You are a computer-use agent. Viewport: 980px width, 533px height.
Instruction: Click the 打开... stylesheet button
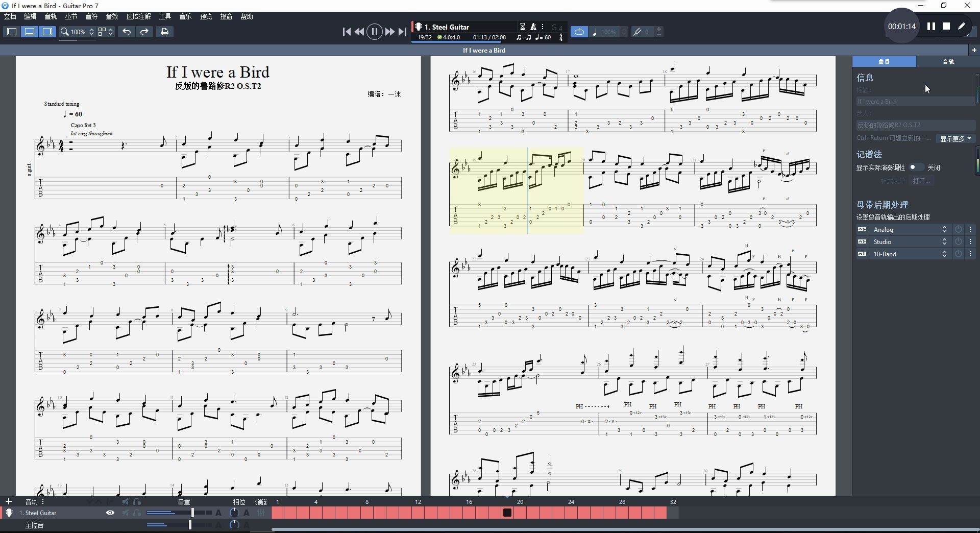click(922, 181)
